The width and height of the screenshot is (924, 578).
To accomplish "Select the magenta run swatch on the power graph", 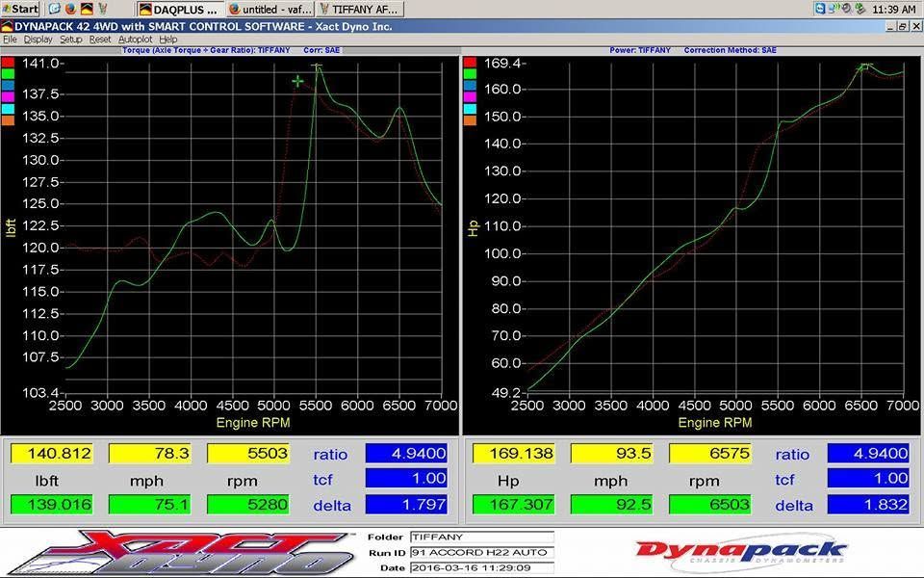I will click(470, 97).
